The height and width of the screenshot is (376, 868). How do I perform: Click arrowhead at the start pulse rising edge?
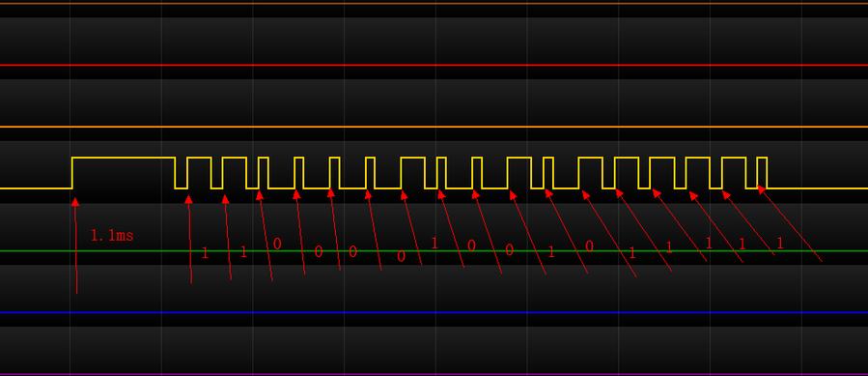click(x=75, y=202)
